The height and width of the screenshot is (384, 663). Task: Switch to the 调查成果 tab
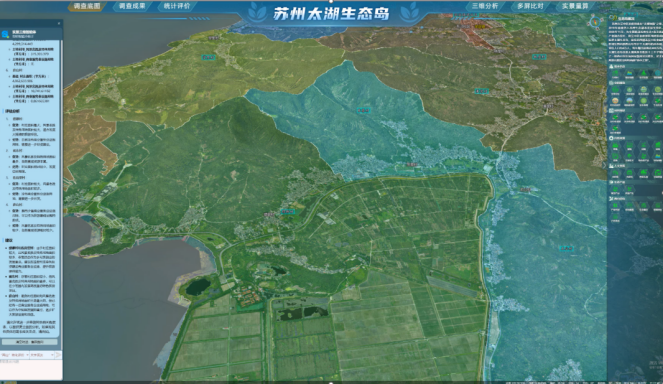[132, 6]
